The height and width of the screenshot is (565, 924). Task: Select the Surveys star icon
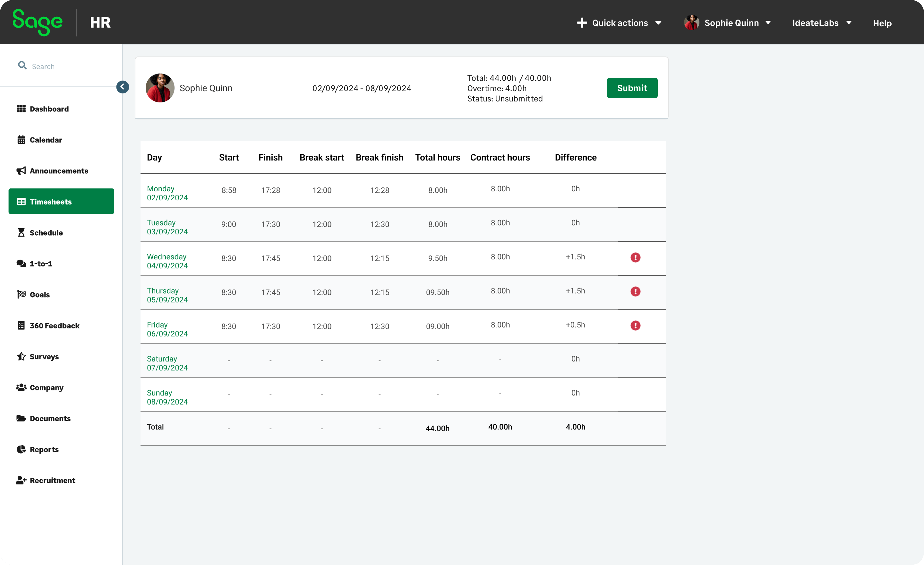click(22, 356)
